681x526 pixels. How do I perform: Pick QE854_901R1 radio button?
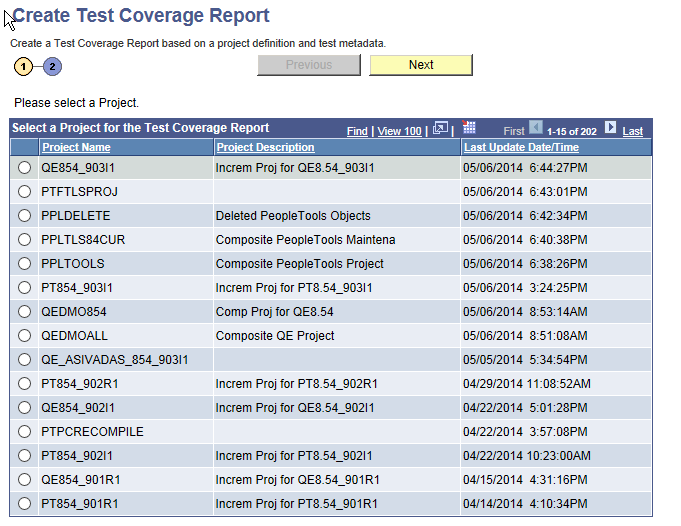pyautogui.click(x=24, y=480)
